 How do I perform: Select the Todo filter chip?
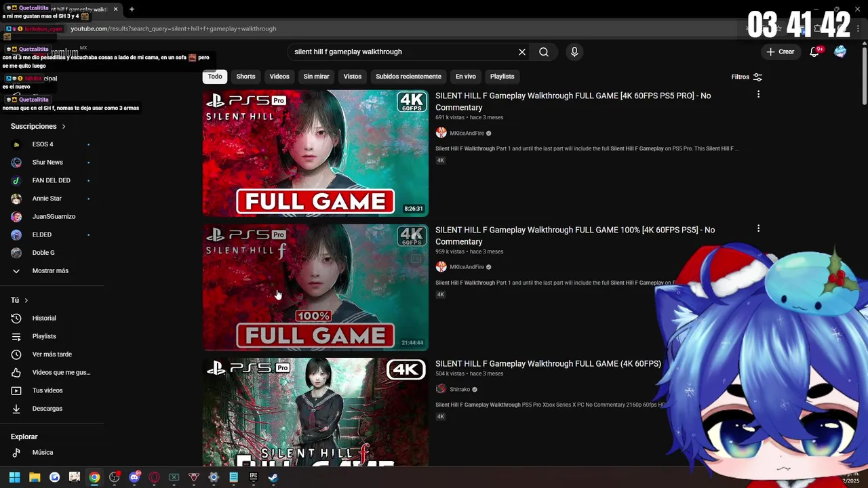[x=215, y=77]
